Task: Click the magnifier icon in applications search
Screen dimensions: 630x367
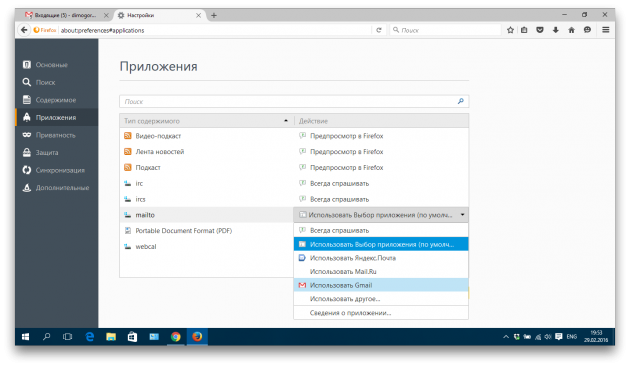Action: [x=460, y=101]
